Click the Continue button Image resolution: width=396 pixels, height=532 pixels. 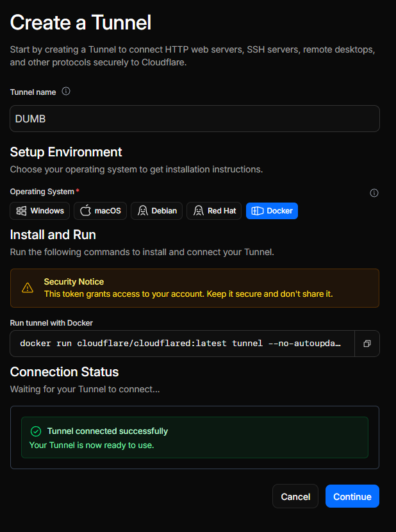pos(352,496)
